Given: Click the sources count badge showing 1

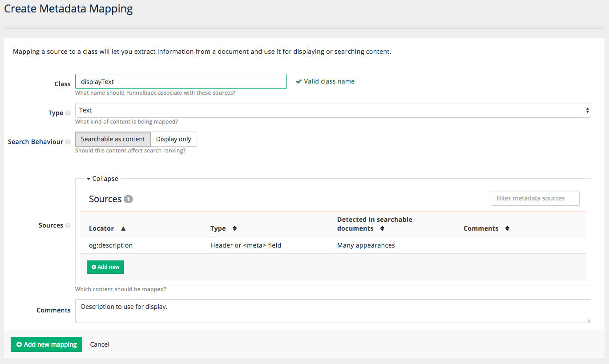Looking at the screenshot, I should pos(128,199).
